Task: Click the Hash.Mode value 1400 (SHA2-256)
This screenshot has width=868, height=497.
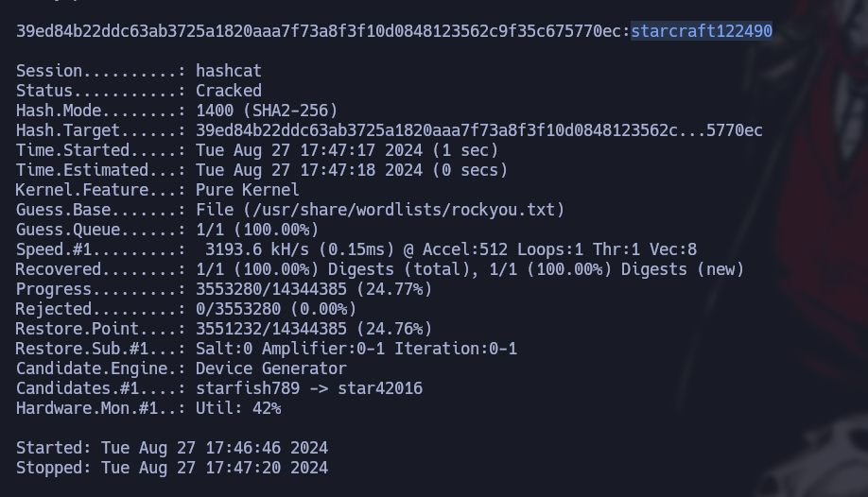Action: 267,111
